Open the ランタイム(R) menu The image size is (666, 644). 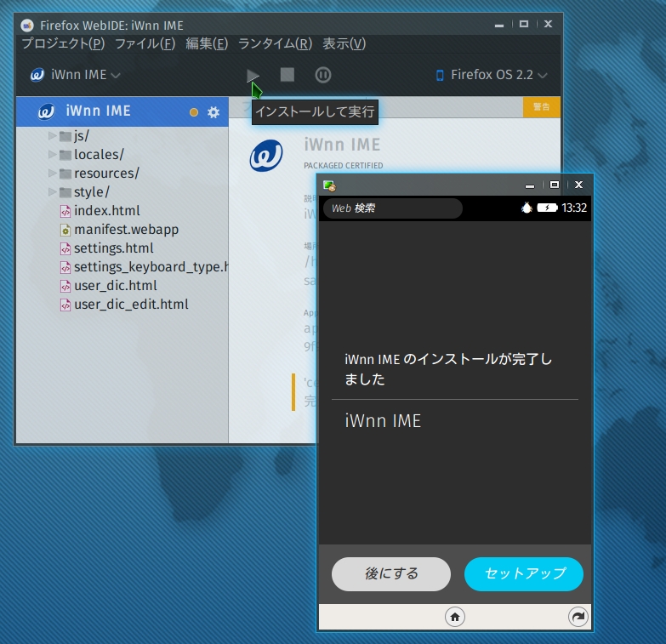click(x=275, y=43)
